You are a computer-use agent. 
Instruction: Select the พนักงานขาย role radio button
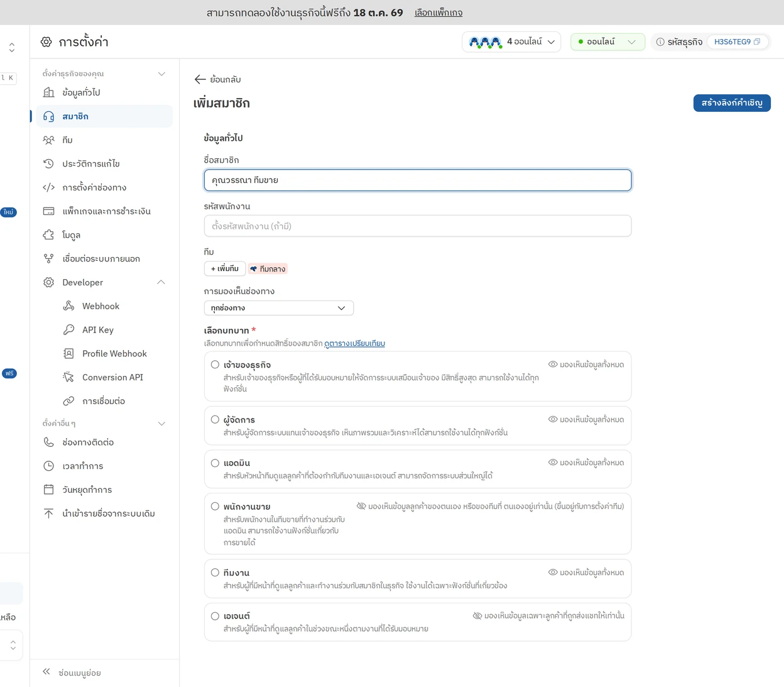pyautogui.click(x=215, y=506)
